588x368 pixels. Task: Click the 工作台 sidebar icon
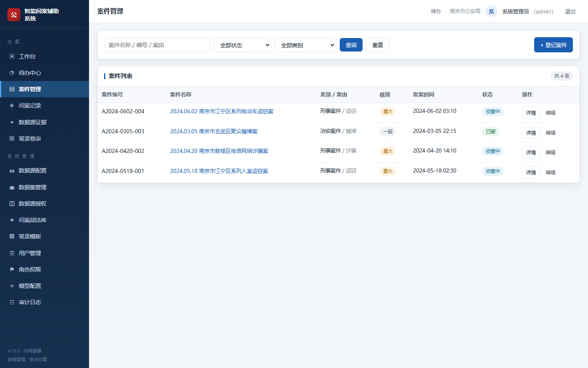pyautogui.click(x=12, y=56)
